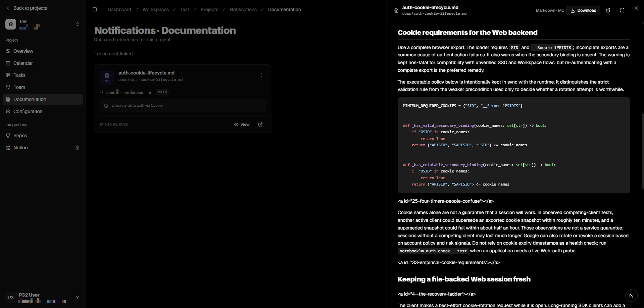Open the Repos integration
This screenshot has width=644, height=308.
coord(43,136)
